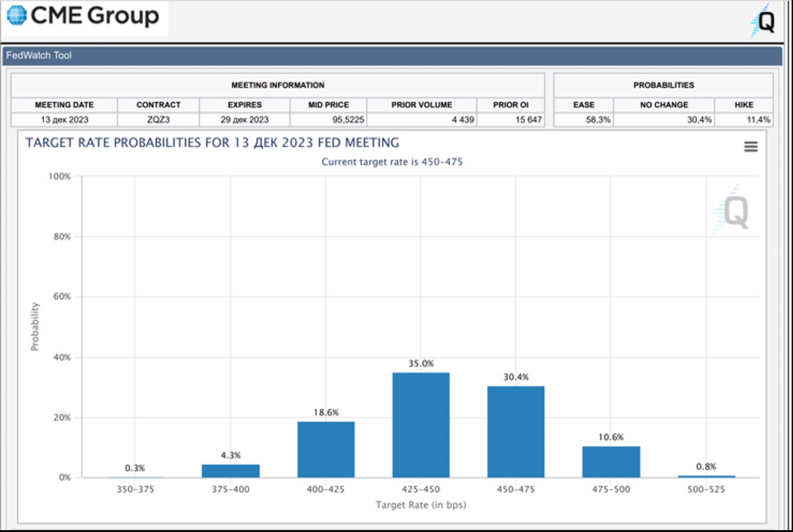Screen dimensions: 793x532
Task: Open the chart hamburger context menu
Action: pos(750,147)
